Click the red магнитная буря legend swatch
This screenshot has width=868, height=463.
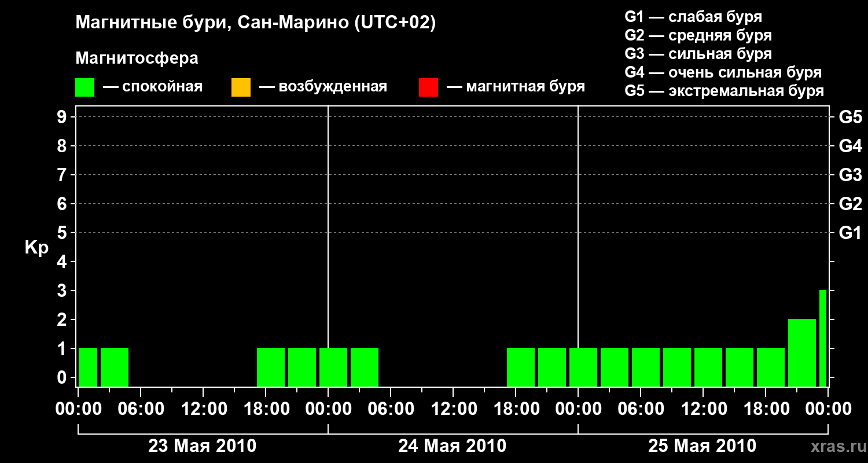428,87
